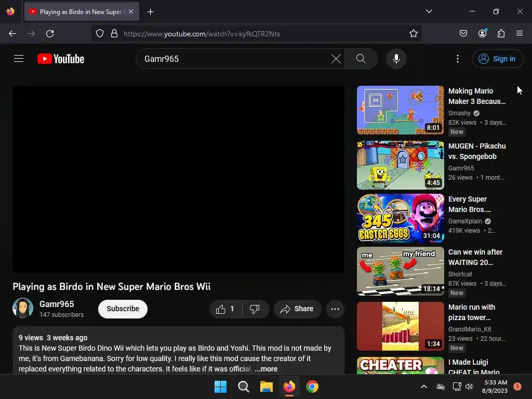Bookmark this page with the star

click(413, 34)
